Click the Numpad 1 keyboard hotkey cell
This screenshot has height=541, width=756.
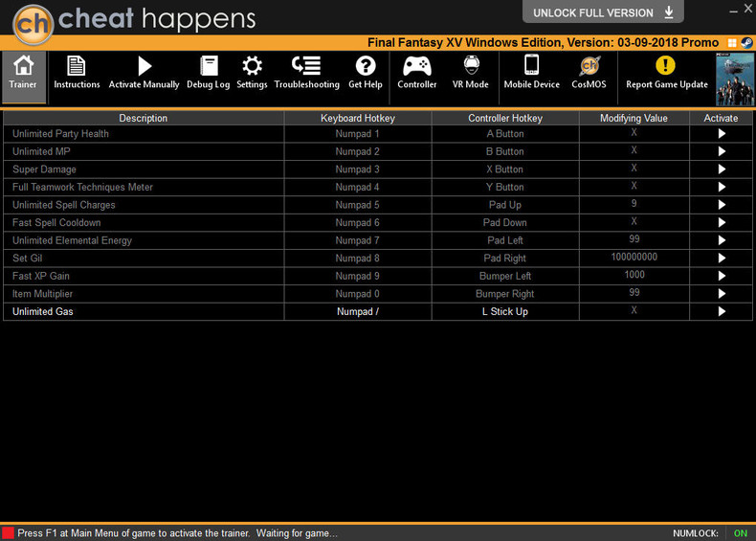(357, 134)
